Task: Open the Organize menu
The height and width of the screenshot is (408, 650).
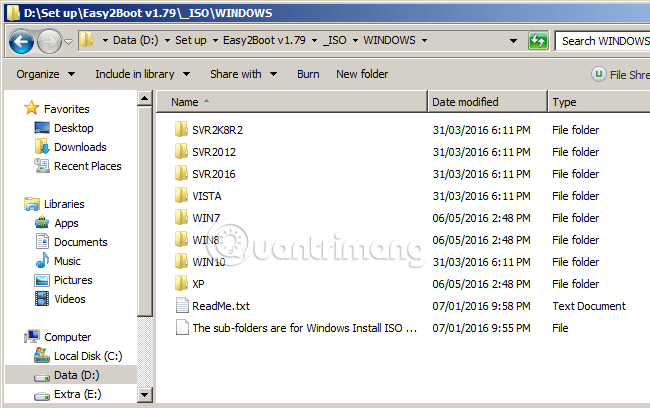Action: tap(46, 74)
